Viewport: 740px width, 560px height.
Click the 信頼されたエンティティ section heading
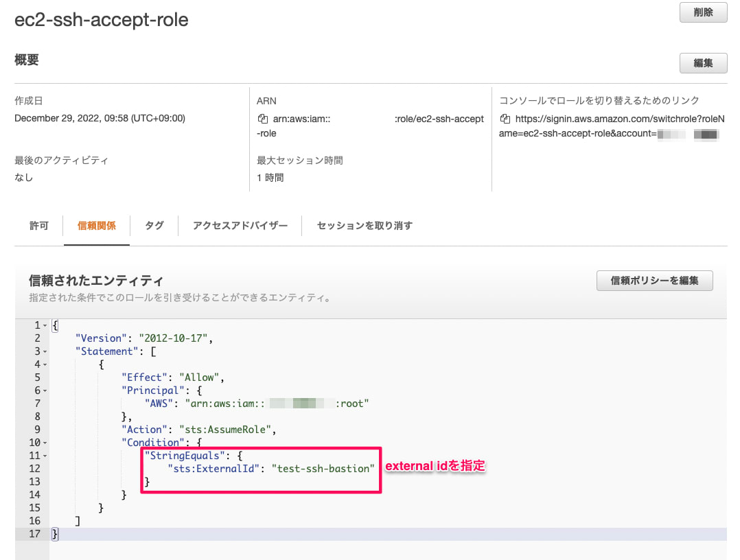(x=96, y=281)
